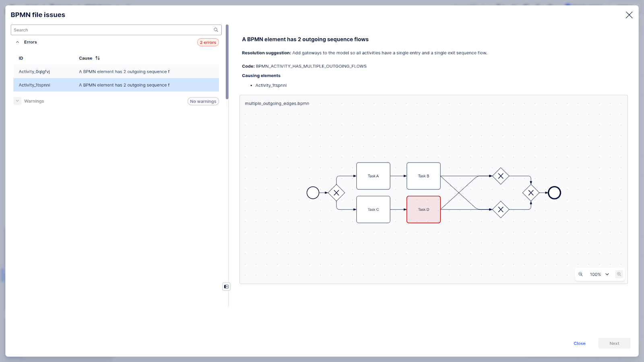Click the issues list vertical scrollbar
Screen dimensions: 644x362
pos(227,62)
